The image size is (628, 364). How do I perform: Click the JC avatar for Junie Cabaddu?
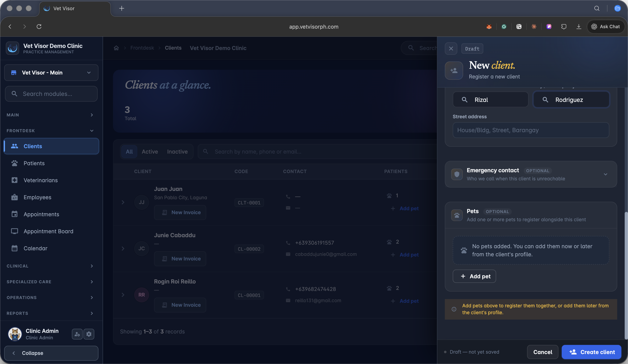[x=142, y=248]
